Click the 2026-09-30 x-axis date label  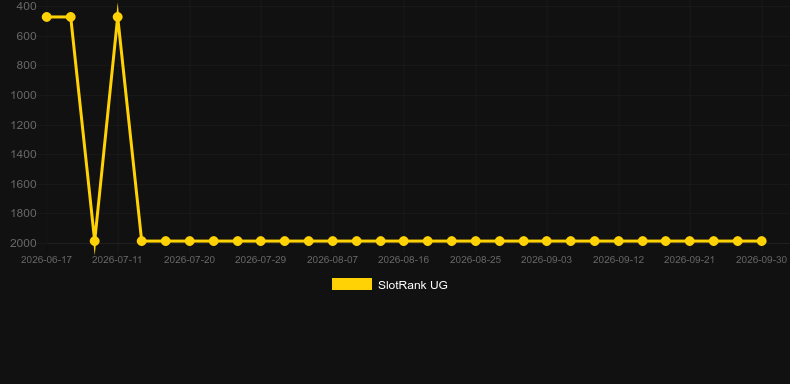pos(761,260)
